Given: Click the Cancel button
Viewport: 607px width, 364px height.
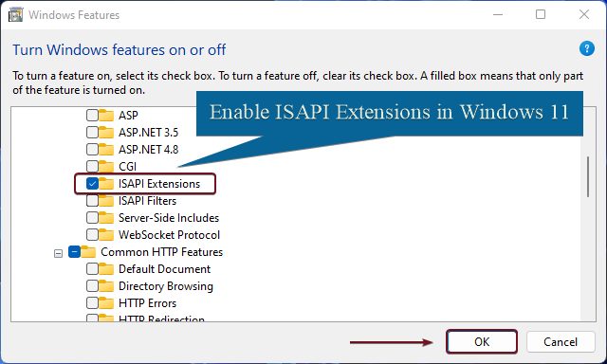Looking at the screenshot, I should click(561, 341).
